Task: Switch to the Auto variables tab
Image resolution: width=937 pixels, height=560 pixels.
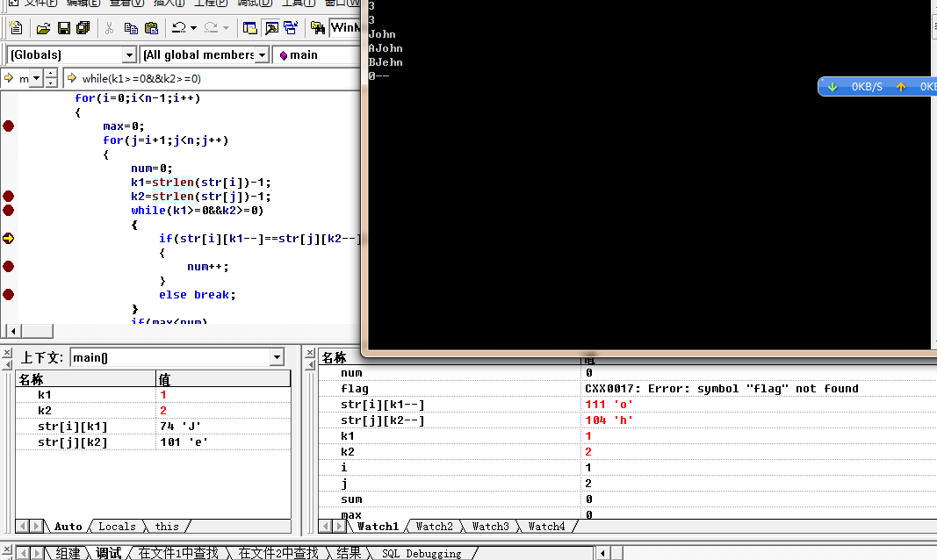Action: point(68,527)
